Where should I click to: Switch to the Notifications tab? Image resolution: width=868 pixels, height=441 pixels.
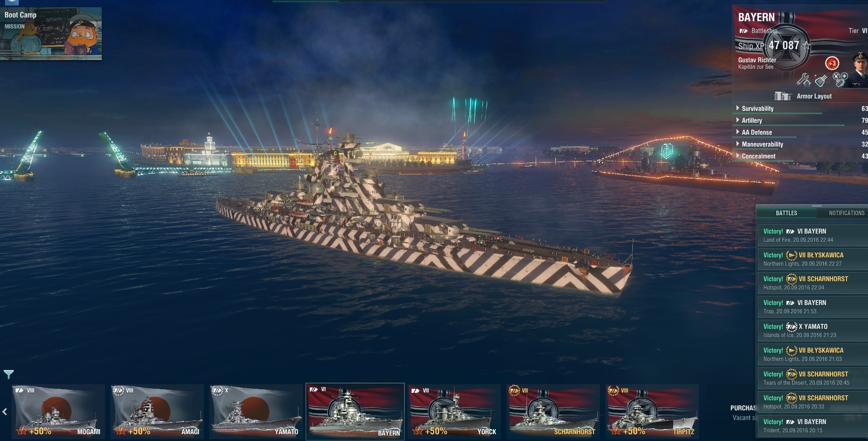point(846,213)
